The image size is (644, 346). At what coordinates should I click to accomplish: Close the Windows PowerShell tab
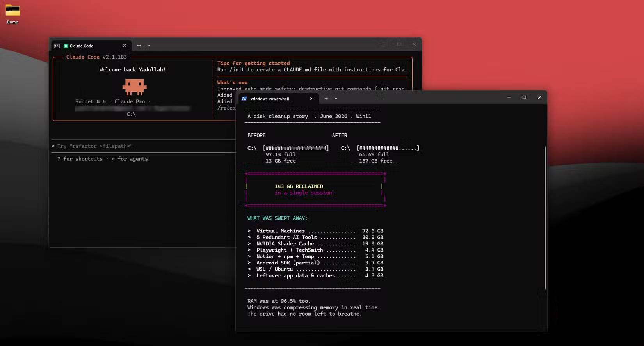[x=311, y=99]
